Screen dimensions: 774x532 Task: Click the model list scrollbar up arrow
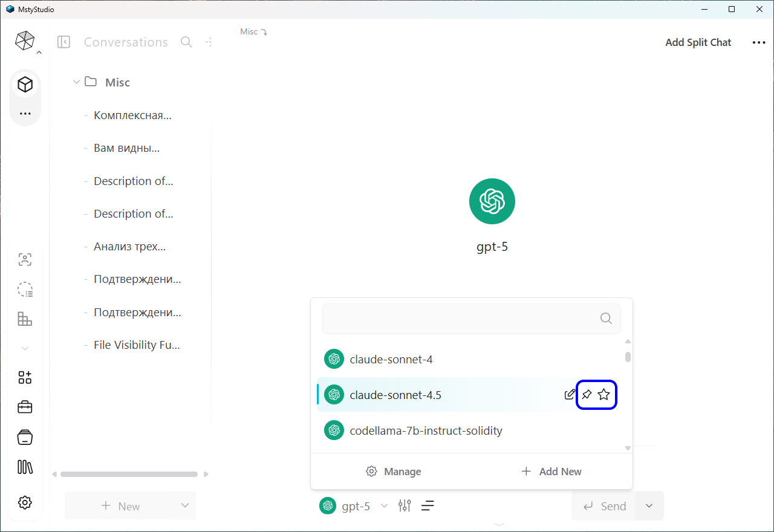click(x=628, y=342)
